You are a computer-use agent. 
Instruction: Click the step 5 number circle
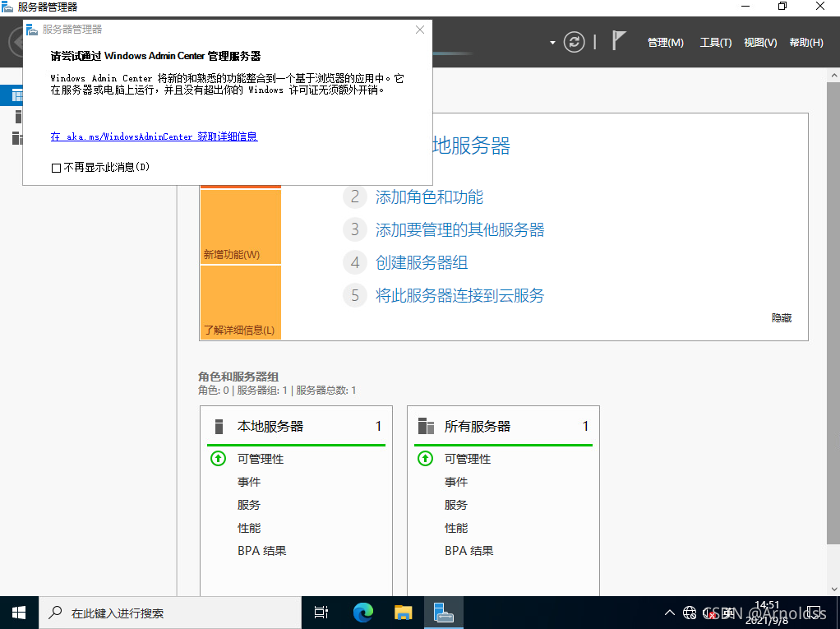(x=354, y=295)
